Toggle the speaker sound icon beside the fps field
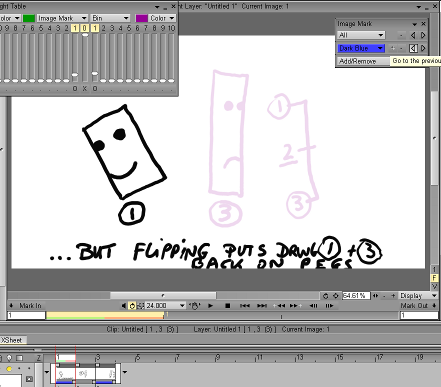Viewport: 441px width, 387px height. (124, 305)
